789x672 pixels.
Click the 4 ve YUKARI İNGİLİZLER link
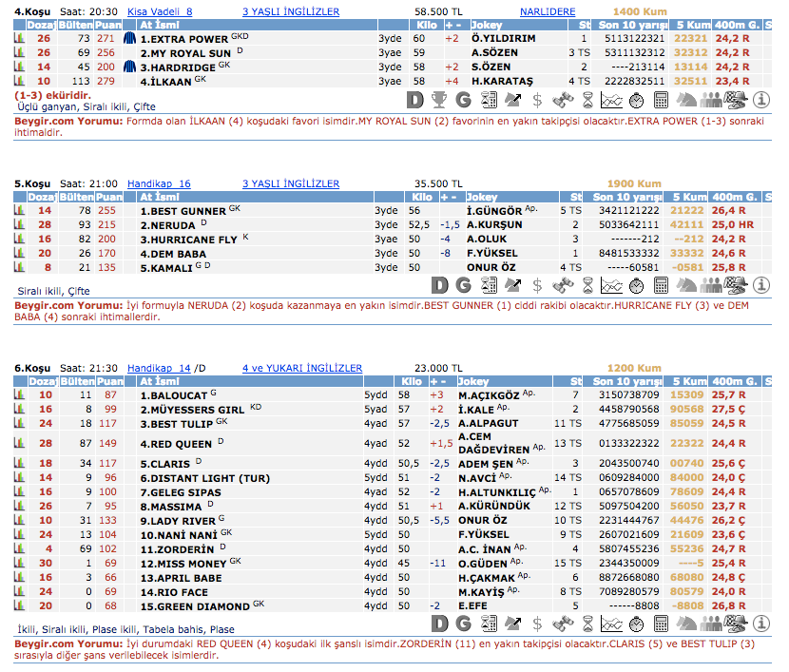click(301, 368)
